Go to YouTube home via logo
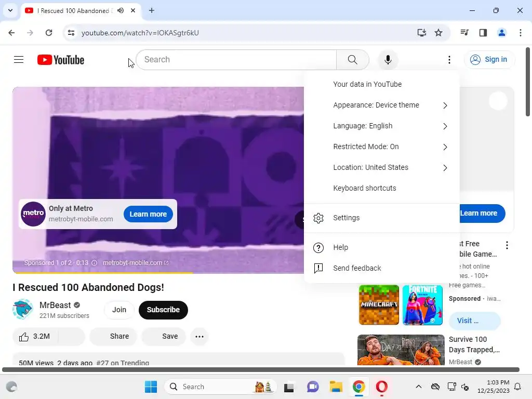 click(61, 60)
